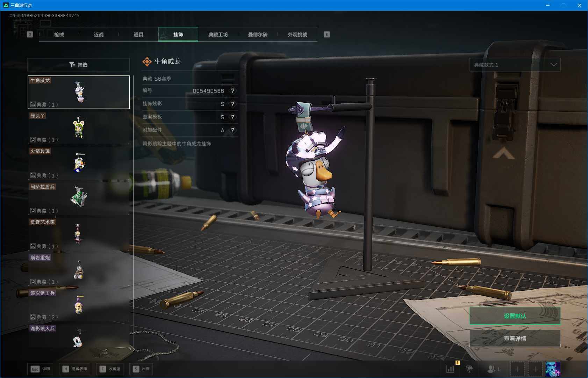Click the first empty squad slot plus

pyautogui.click(x=518, y=369)
